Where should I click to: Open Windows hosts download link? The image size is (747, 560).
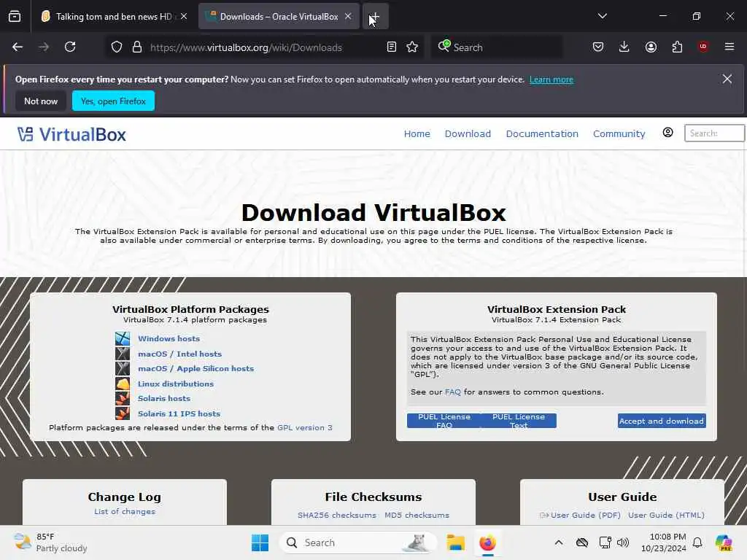pyautogui.click(x=169, y=338)
